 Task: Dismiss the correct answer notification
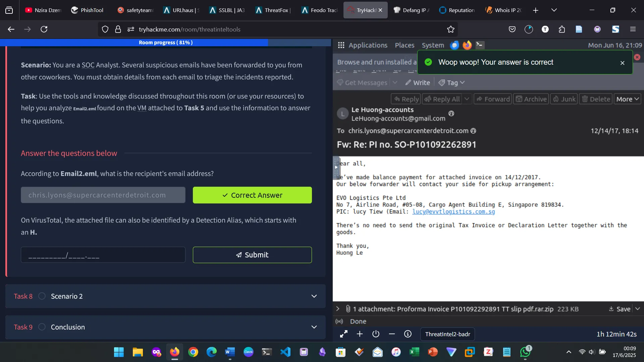click(x=622, y=63)
